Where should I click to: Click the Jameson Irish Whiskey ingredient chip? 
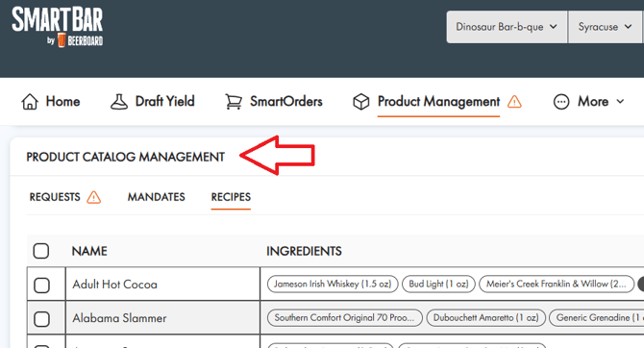pyautogui.click(x=333, y=284)
